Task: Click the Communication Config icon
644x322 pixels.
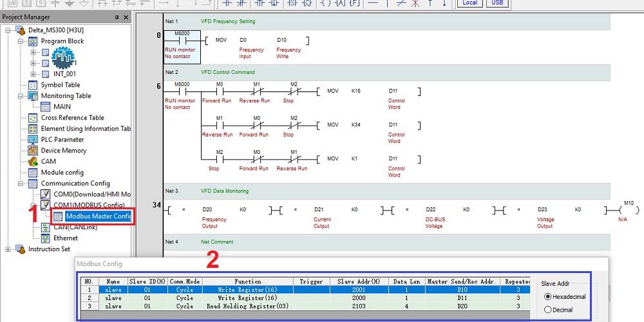Action: coord(33,184)
